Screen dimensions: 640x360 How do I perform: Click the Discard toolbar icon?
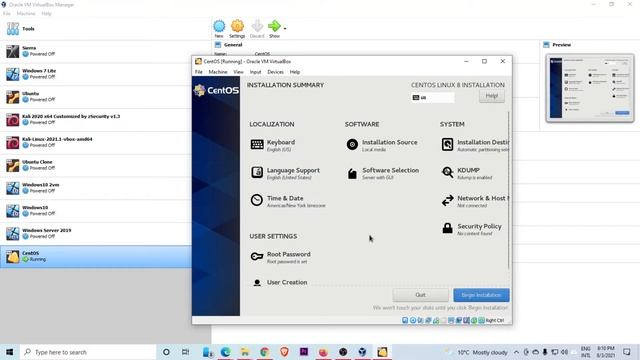(257, 29)
